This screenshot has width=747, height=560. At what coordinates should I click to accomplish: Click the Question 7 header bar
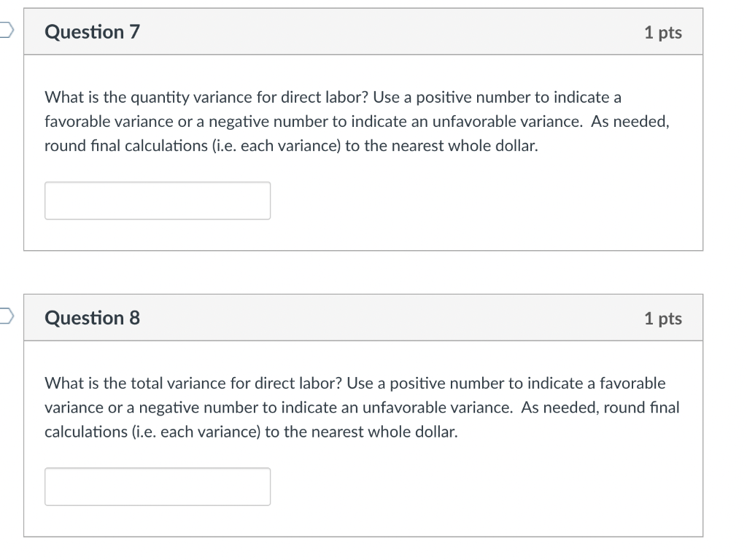tap(363, 31)
